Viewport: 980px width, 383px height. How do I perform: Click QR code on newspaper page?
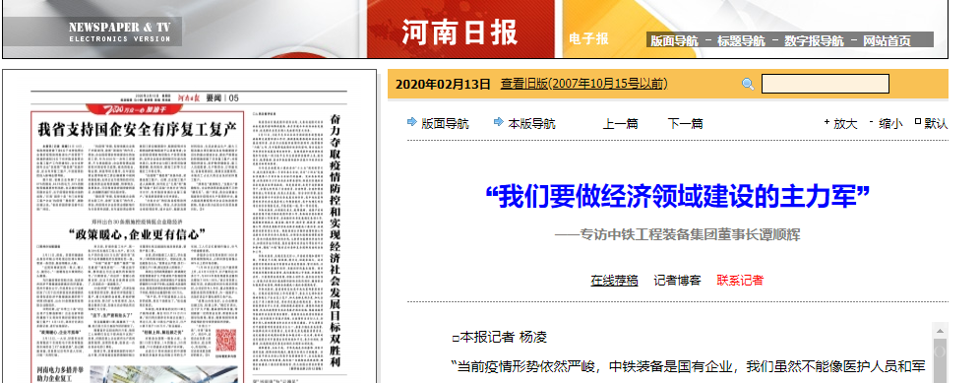point(225,341)
